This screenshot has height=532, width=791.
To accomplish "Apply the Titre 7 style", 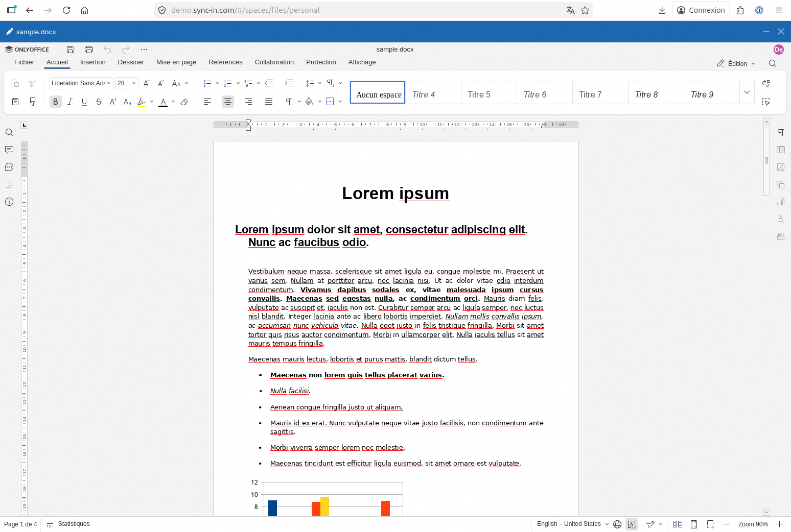I will (600, 92).
